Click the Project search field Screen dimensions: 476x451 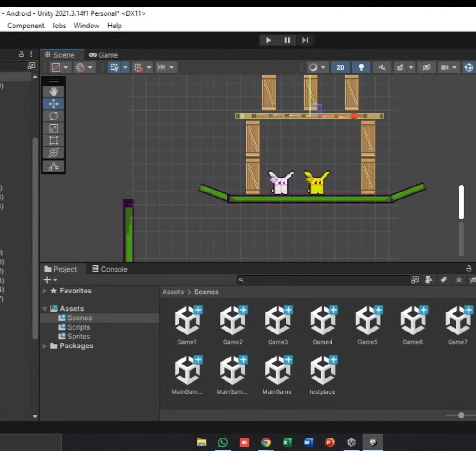click(x=324, y=280)
